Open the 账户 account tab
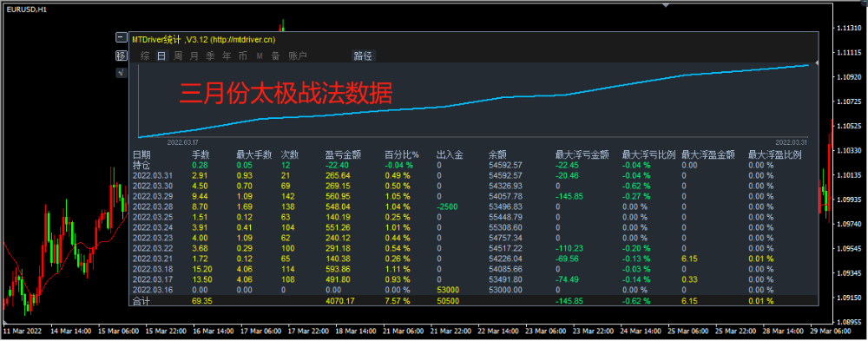 click(x=298, y=56)
